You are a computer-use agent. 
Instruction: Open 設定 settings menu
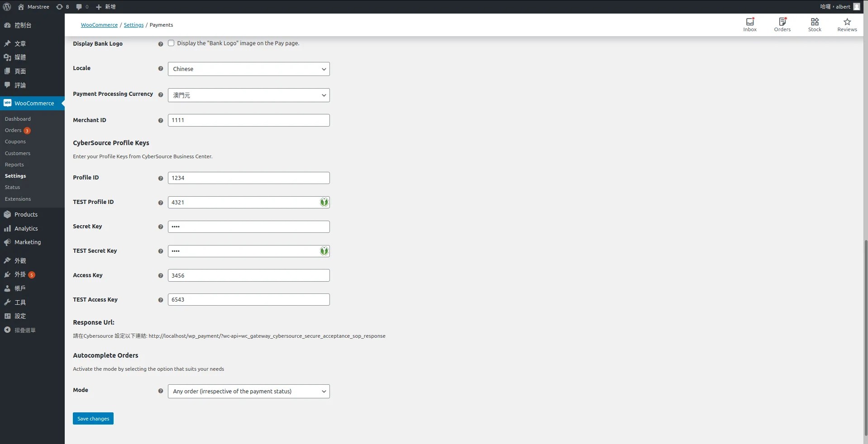pyautogui.click(x=32, y=316)
